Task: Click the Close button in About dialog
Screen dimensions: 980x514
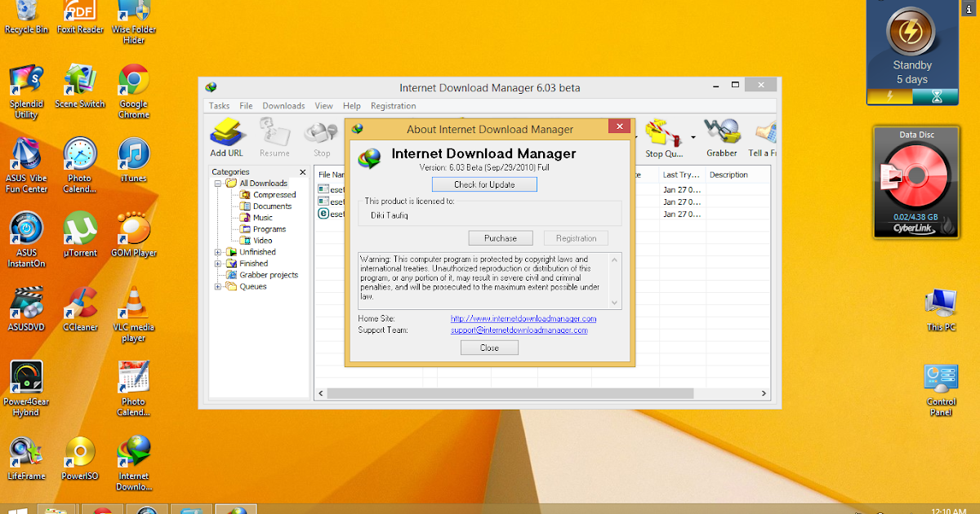Action: click(x=489, y=348)
